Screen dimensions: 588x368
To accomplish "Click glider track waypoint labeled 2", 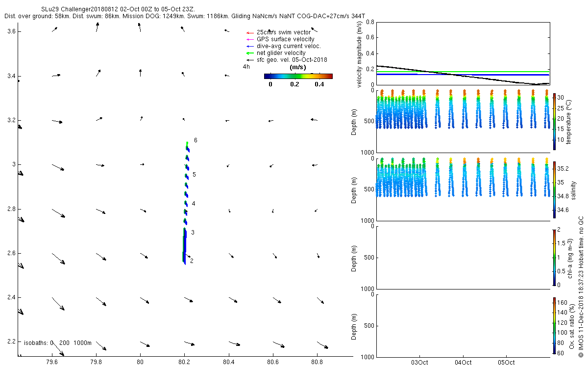I will point(192,261).
